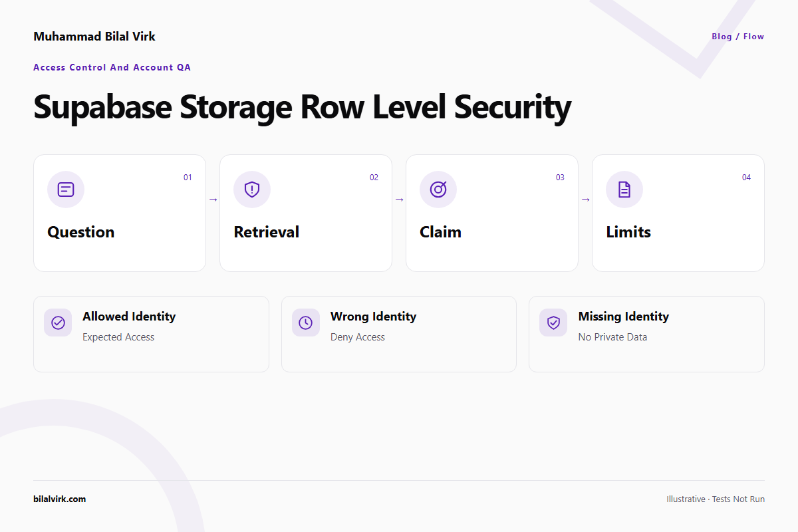Click the No Private Data text

pyautogui.click(x=612, y=337)
